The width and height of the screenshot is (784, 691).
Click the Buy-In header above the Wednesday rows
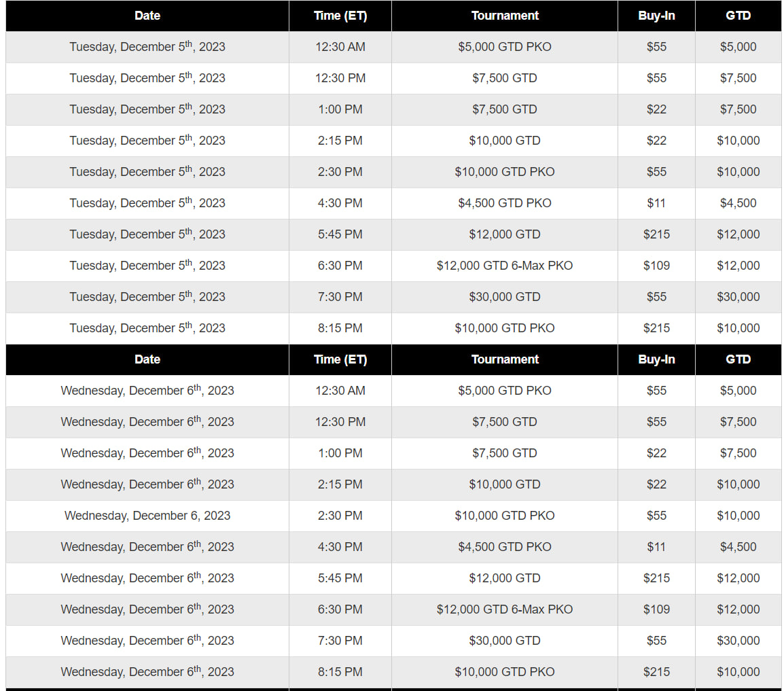[656, 359]
